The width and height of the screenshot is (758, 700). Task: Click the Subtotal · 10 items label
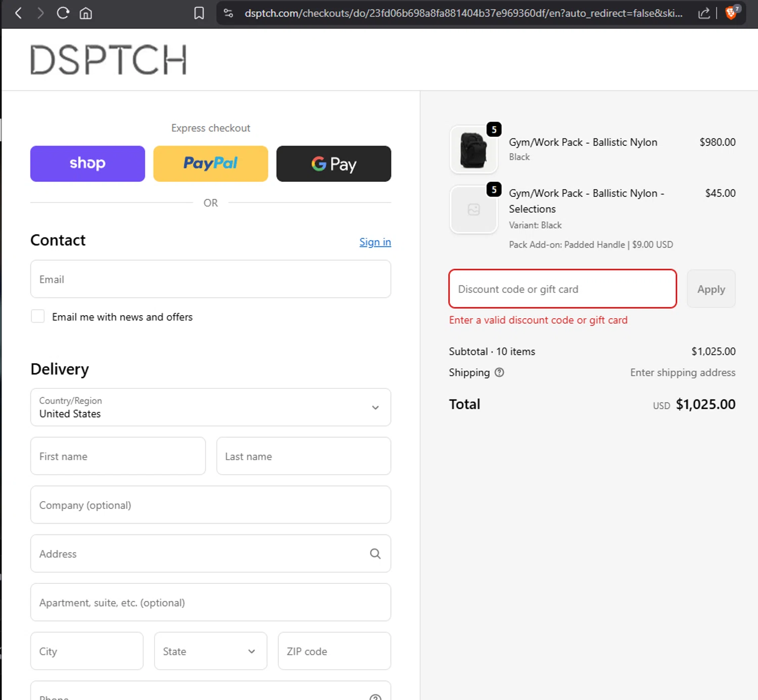pos(492,352)
